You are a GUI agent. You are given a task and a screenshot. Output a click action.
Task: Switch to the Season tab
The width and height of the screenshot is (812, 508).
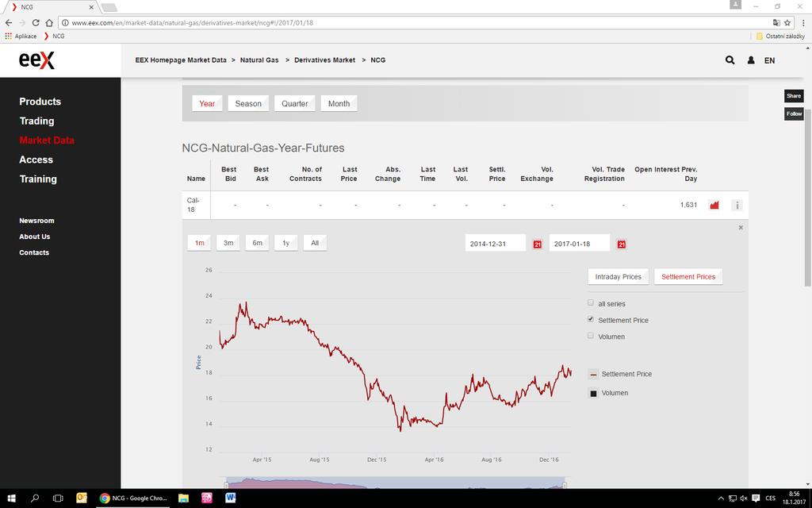point(248,104)
